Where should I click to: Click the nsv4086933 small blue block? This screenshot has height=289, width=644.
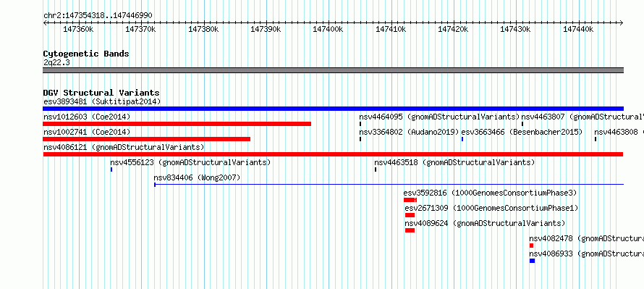(x=533, y=261)
